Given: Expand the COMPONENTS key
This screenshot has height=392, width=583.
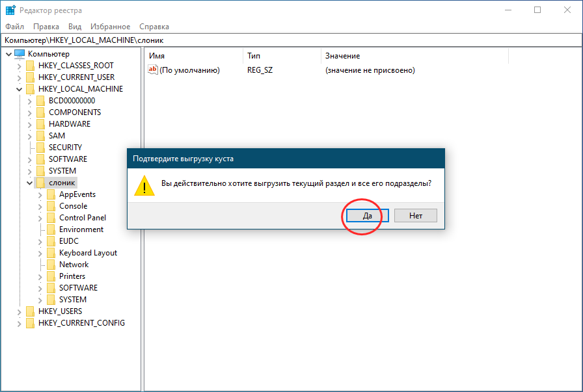Looking at the screenshot, I should (30, 113).
